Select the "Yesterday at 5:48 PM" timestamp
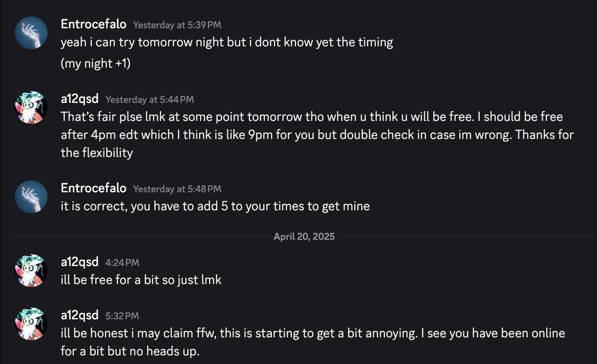The height and width of the screenshot is (364, 597). tap(177, 189)
